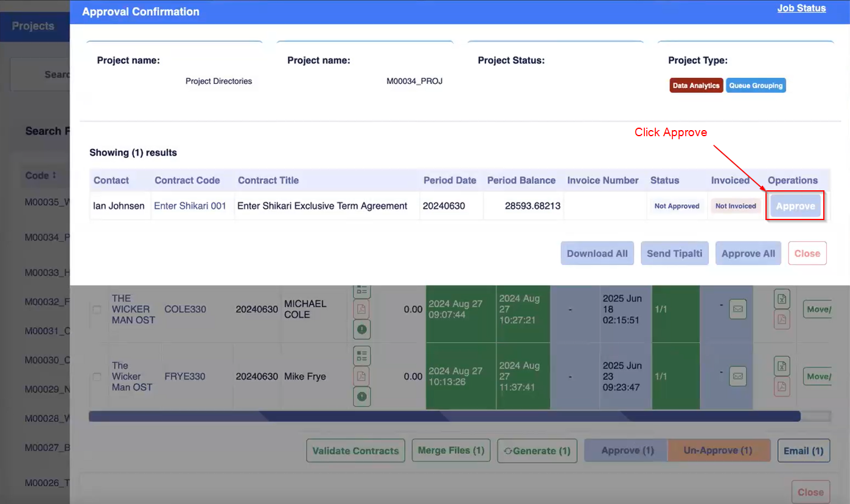Approve the Ian Johnsen contract row
850x504 pixels.
795,206
